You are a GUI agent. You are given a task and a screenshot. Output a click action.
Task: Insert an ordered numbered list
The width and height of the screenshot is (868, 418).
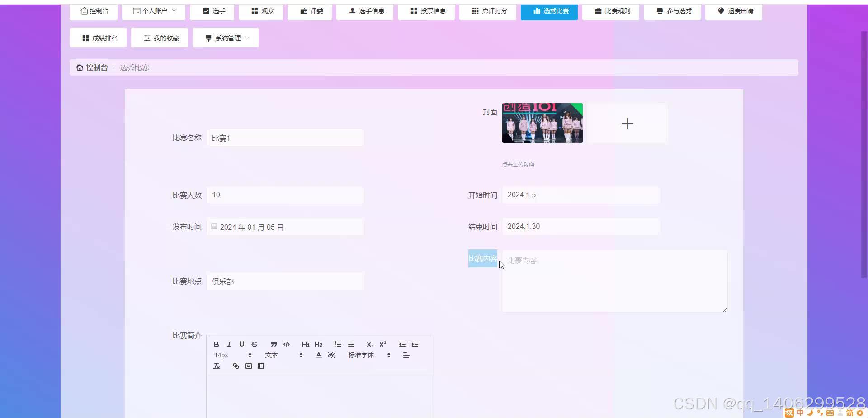338,344
